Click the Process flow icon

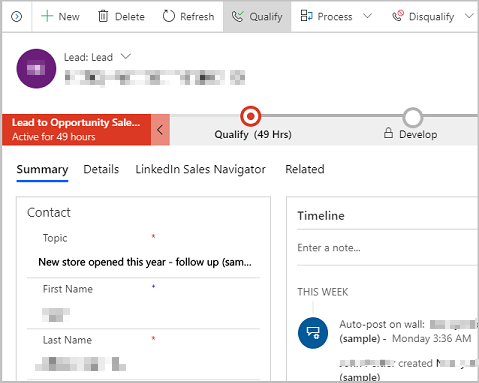pyautogui.click(x=306, y=16)
